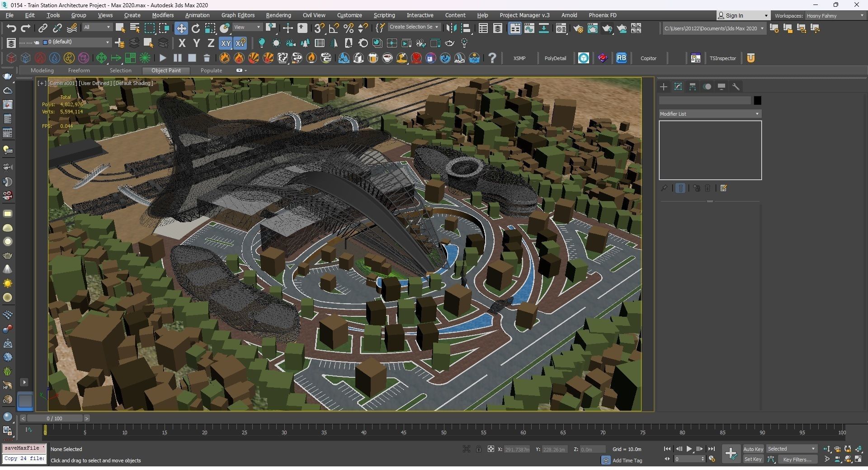Activate the Select and Scale tool

click(210, 28)
